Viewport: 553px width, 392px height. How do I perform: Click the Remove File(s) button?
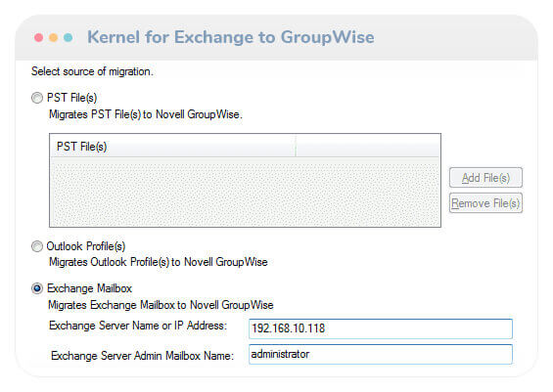[485, 203]
